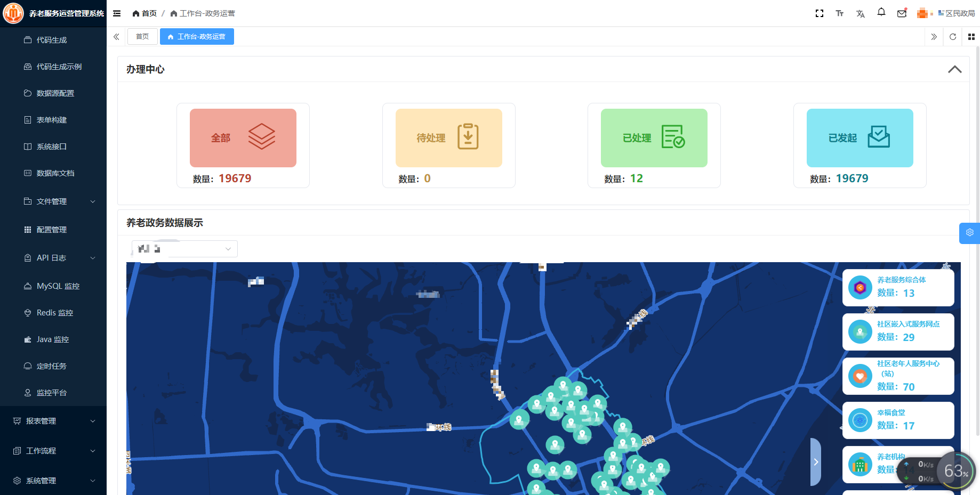The height and width of the screenshot is (495, 980).
Task: Open the mail messages icon
Action: pyautogui.click(x=902, y=13)
